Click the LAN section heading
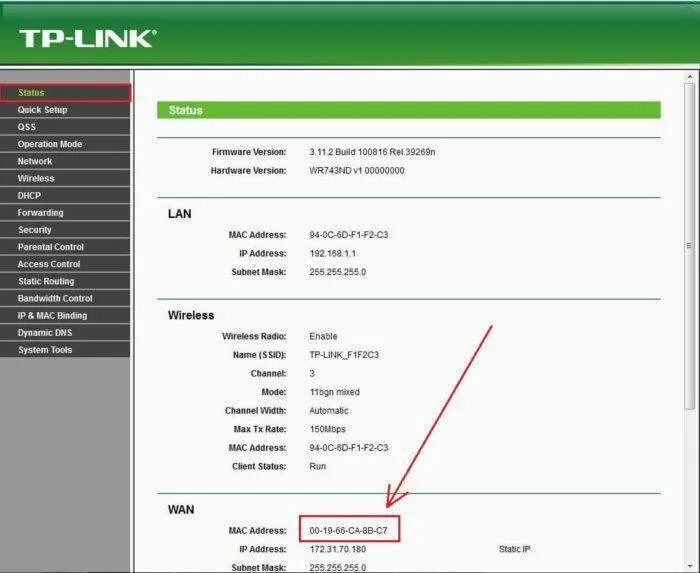This screenshot has width=700, height=573. tap(179, 214)
